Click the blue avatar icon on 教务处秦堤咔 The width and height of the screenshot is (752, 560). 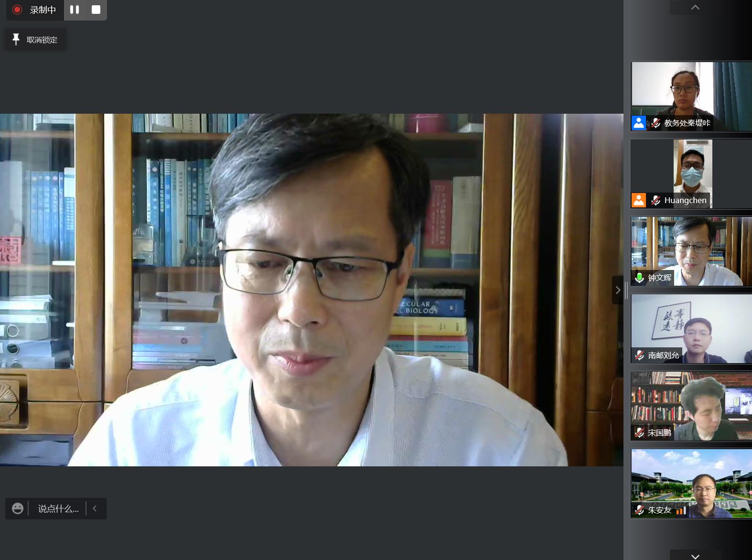(x=639, y=123)
